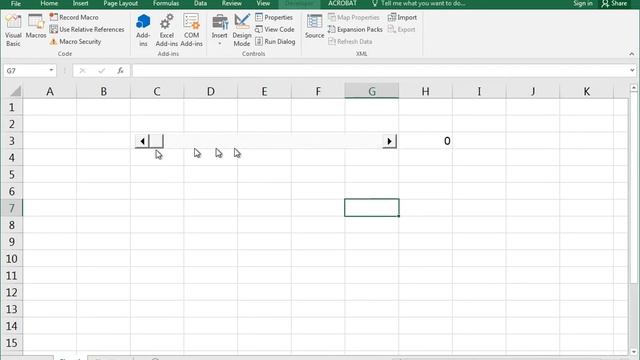Viewport: 640px width, 360px height.
Task: Collapse the ribbon with the chevron
Action: pyautogui.click(x=631, y=54)
